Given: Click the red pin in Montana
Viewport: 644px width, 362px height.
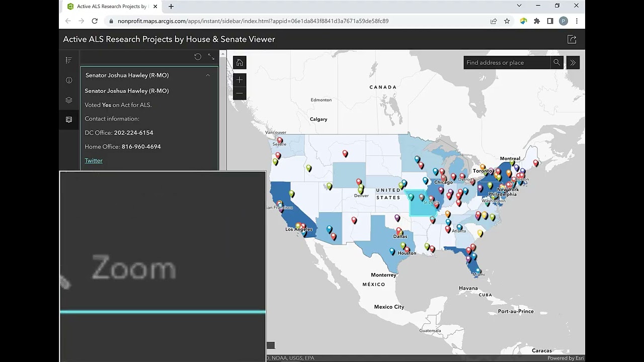Looking at the screenshot, I should click(x=345, y=154).
